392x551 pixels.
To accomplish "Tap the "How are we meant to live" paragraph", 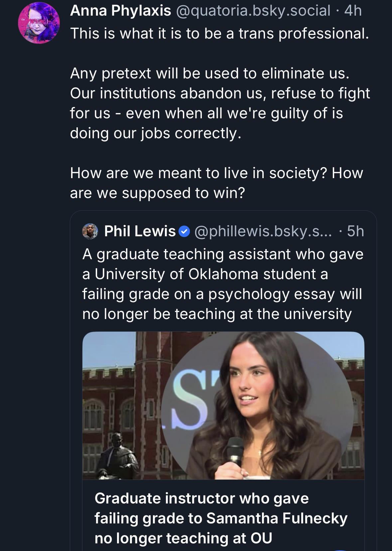I will pos(216,183).
